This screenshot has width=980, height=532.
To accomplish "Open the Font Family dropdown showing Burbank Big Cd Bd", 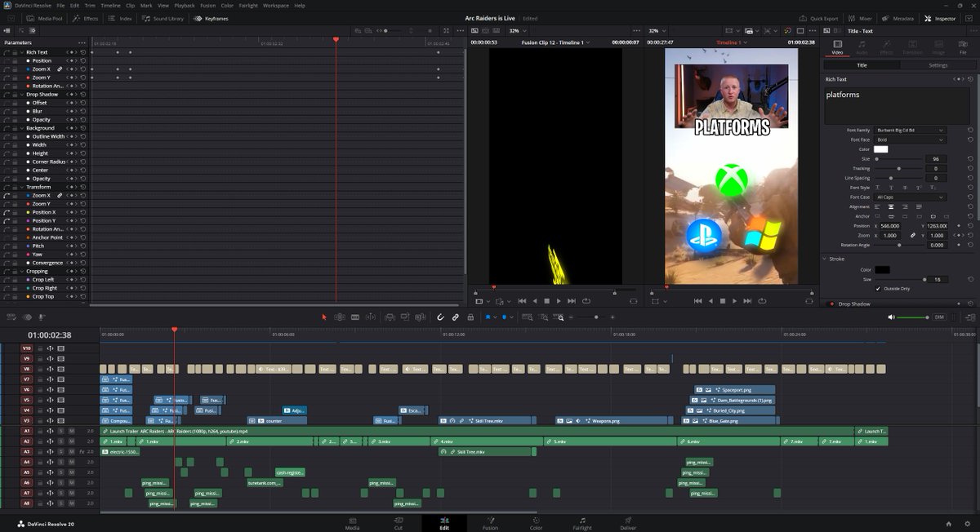I will coord(909,130).
